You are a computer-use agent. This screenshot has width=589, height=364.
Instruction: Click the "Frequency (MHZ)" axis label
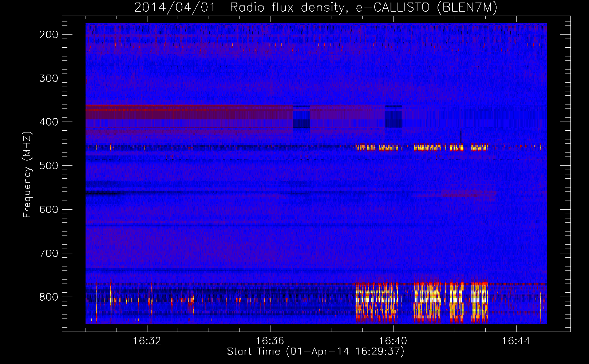[x=27, y=174]
